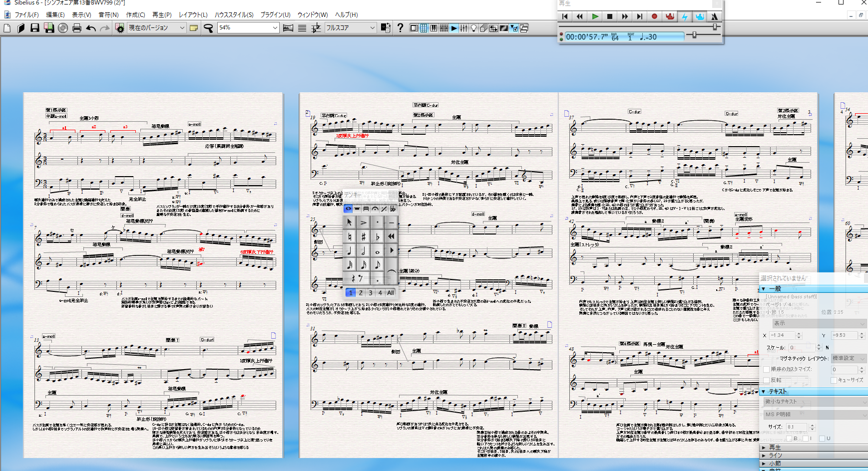Click the Play button in the playback window
Viewport: 868px width, 471px height.
595,16
